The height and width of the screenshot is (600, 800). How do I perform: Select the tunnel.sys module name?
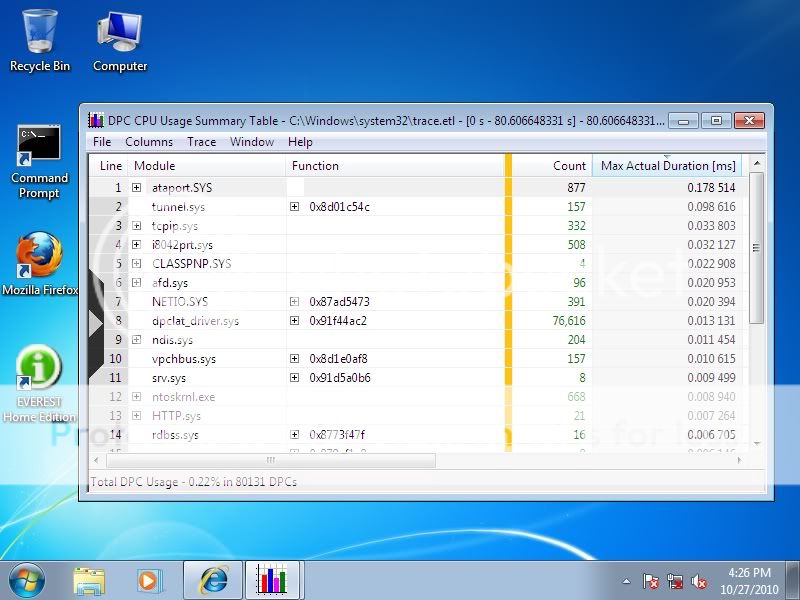click(x=178, y=207)
